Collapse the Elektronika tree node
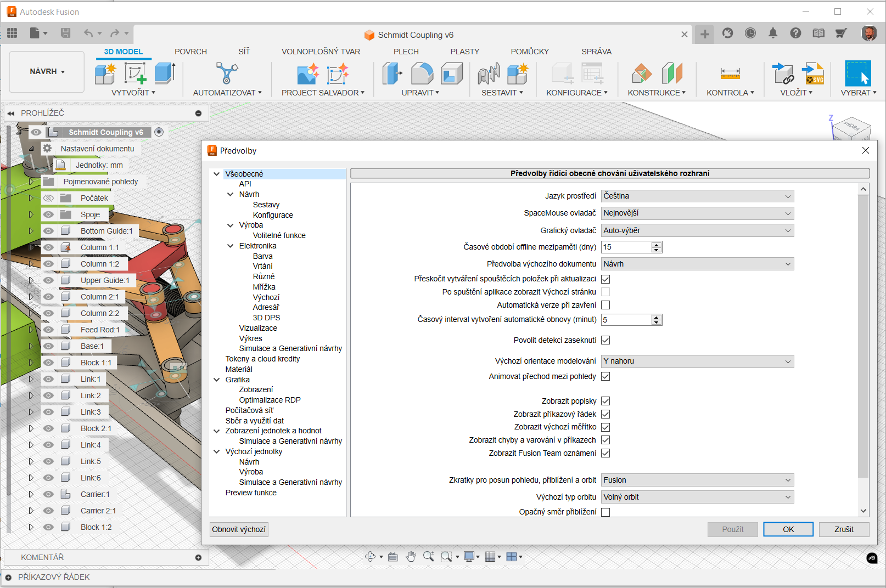Viewport: 886px width, 588px height. (231, 246)
